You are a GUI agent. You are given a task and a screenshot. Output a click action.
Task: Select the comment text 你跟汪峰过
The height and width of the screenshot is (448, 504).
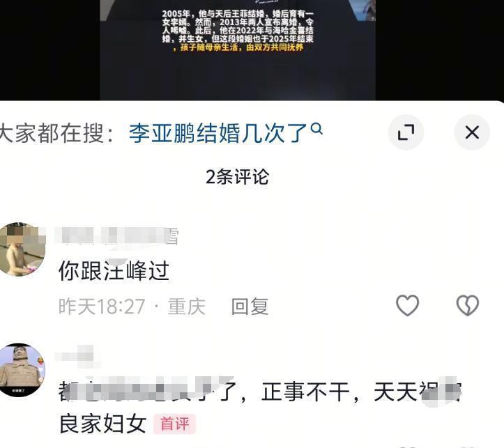click(x=114, y=271)
